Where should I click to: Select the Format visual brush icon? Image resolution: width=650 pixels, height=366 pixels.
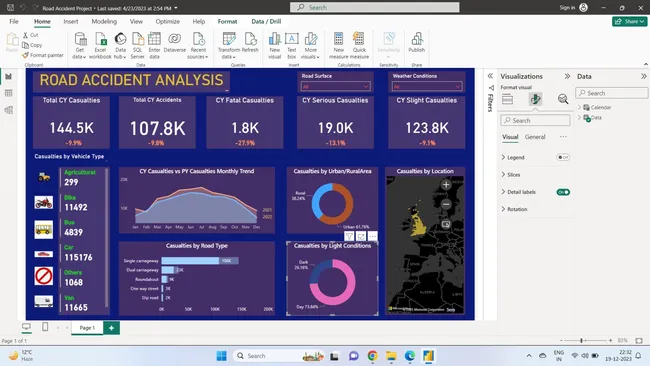[x=535, y=99]
